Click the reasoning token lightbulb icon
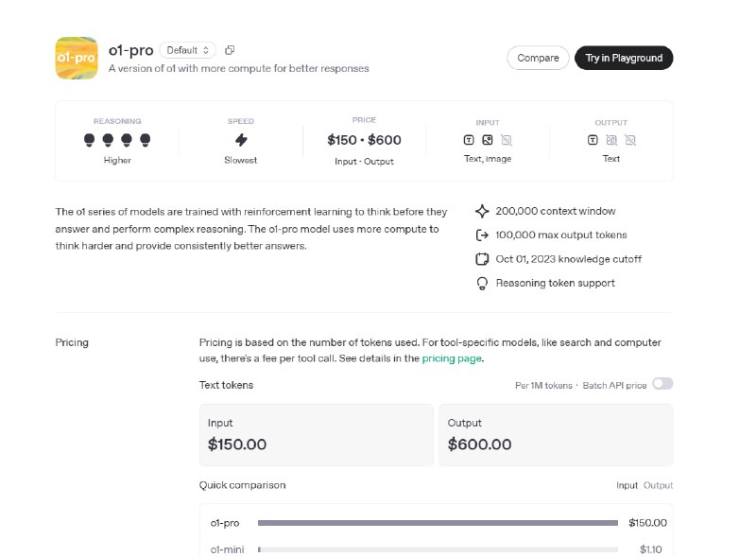 482,284
